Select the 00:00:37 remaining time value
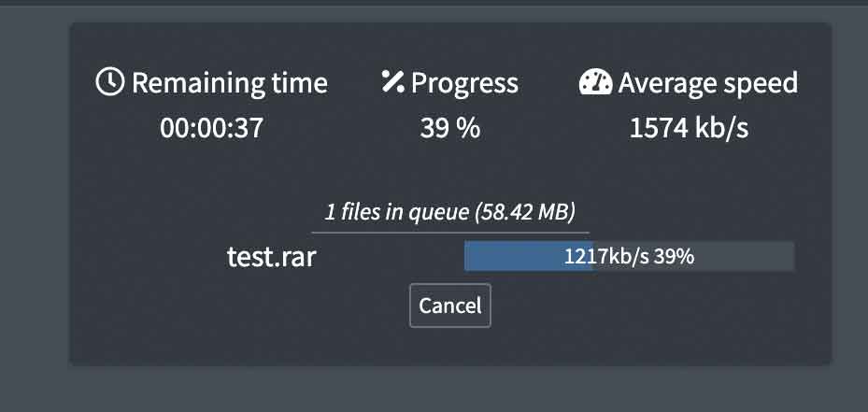 pos(212,128)
